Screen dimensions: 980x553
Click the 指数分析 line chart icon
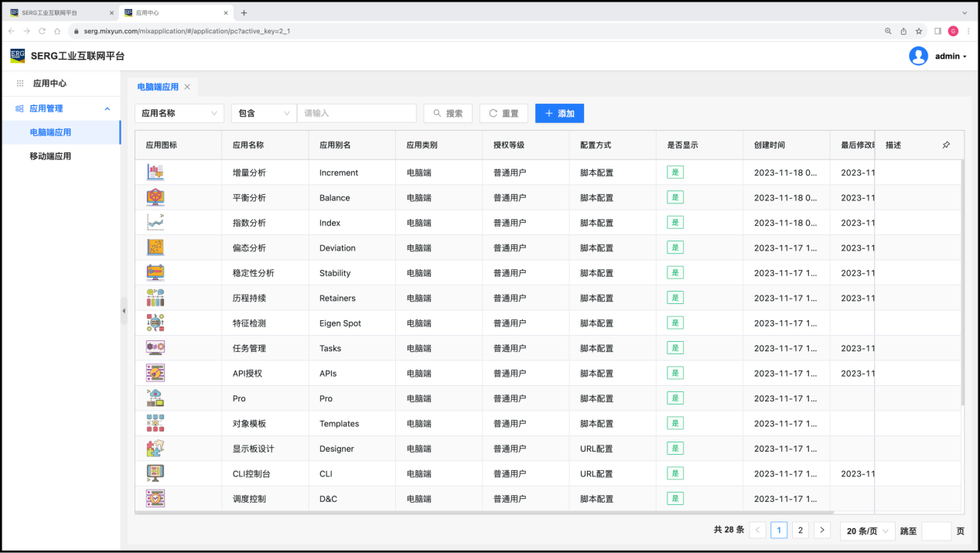pyautogui.click(x=155, y=223)
